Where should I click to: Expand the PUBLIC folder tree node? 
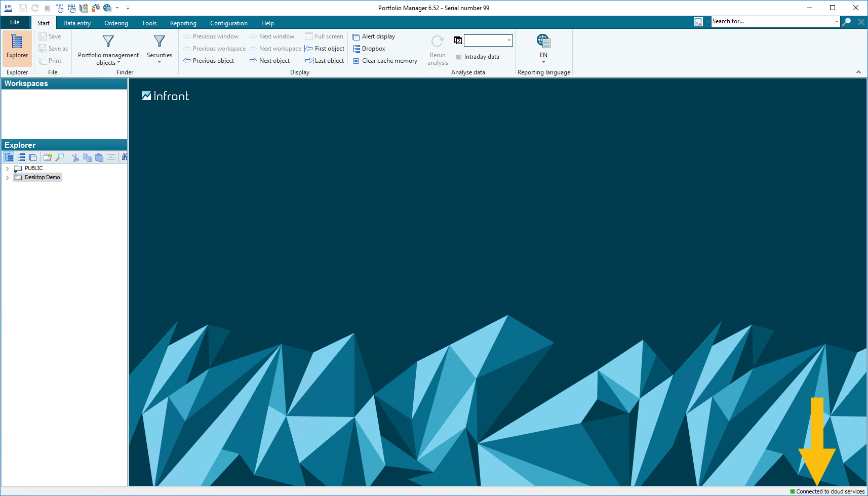tap(7, 169)
